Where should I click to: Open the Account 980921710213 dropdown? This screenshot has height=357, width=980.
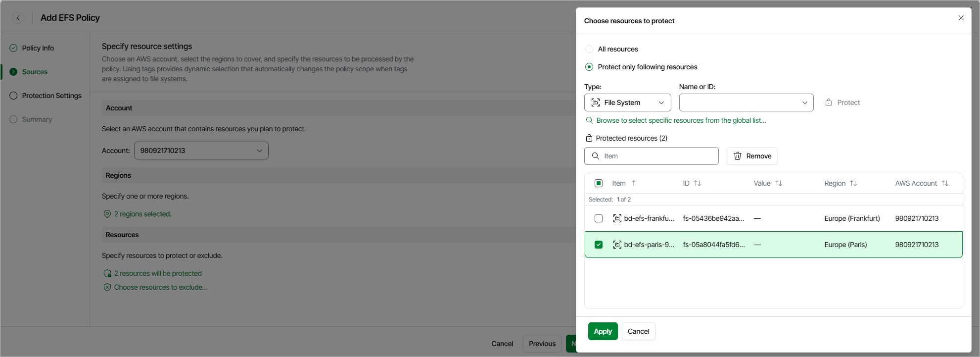[x=201, y=151]
